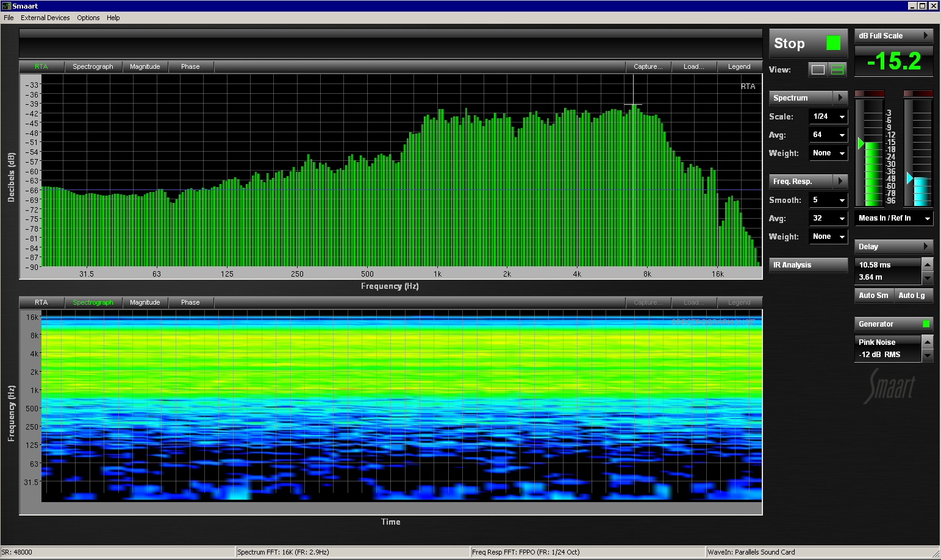Viewport: 941px width, 560px height.
Task: Open the Meas In / Ref In dropdown
Action: 893,218
